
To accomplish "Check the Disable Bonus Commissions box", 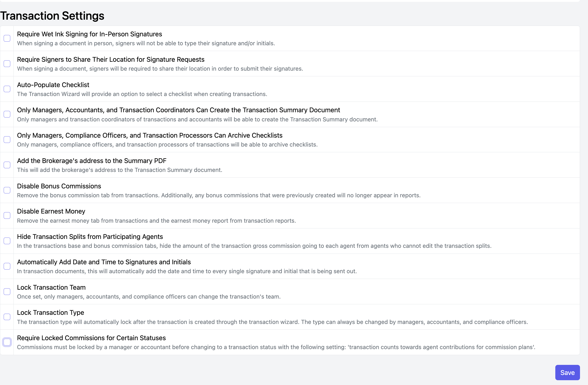I will pyautogui.click(x=7, y=190).
